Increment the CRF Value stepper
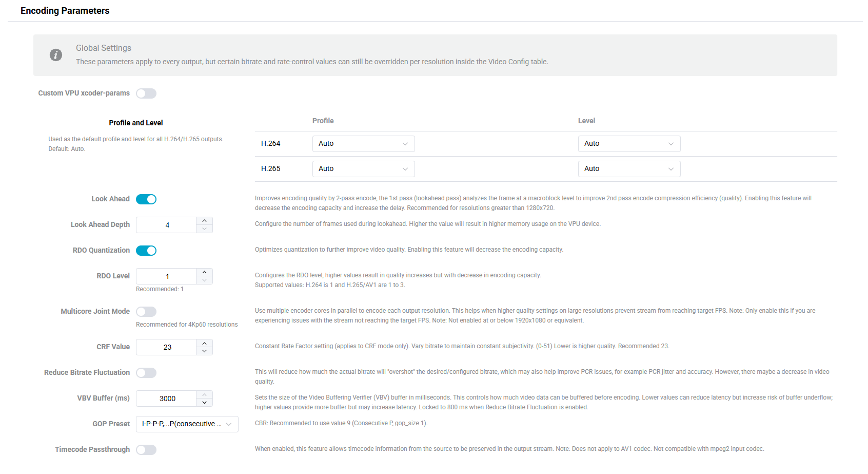Image resolution: width=868 pixels, height=474 pixels. coord(204,343)
